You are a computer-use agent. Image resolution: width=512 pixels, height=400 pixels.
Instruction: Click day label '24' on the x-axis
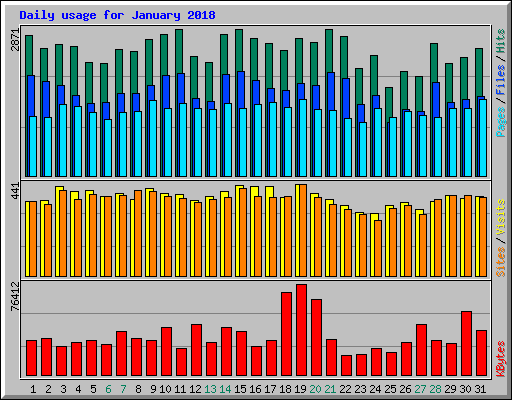click(x=375, y=389)
